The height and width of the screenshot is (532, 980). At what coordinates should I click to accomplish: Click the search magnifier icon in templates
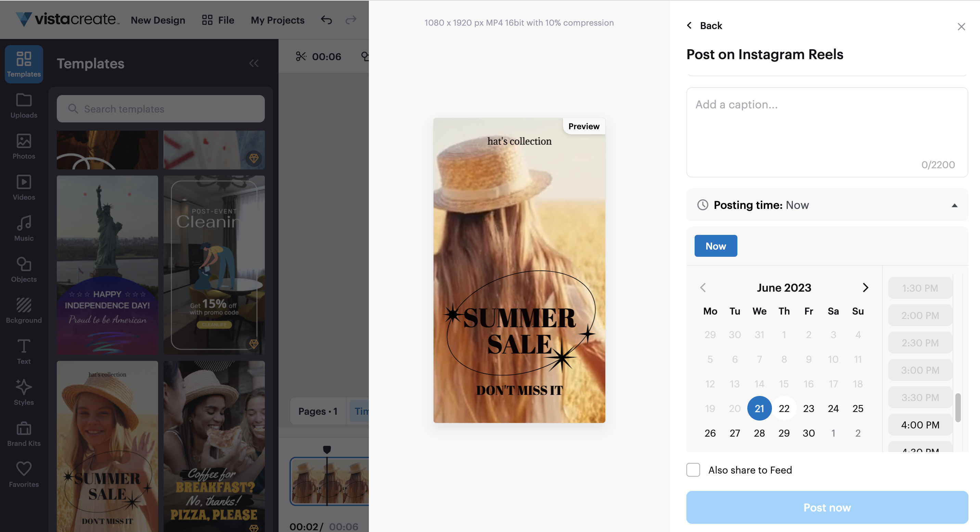[73, 109]
